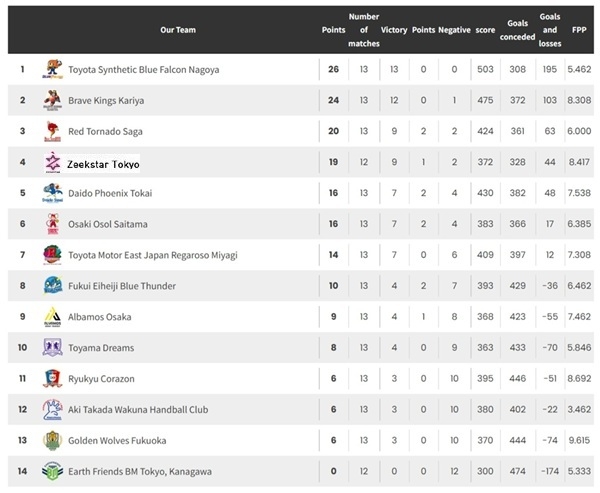
Task: Click the Number of matches header
Action: coord(363,30)
